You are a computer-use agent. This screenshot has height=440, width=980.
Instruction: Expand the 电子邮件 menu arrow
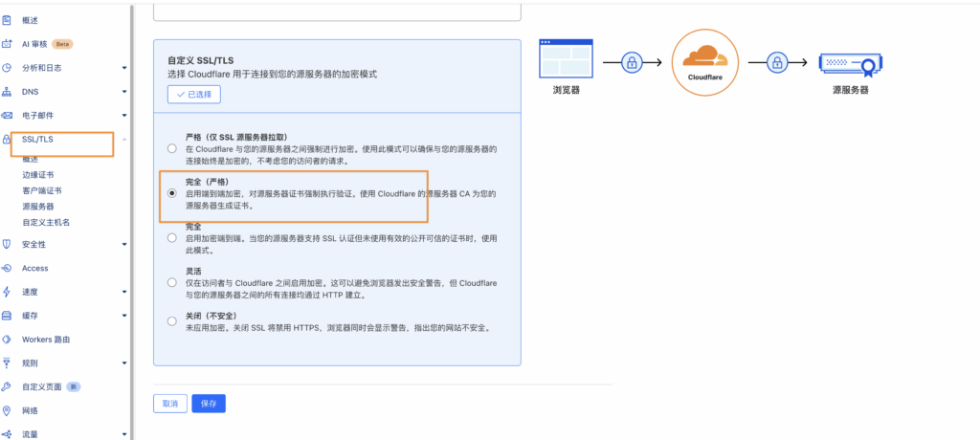point(124,116)
